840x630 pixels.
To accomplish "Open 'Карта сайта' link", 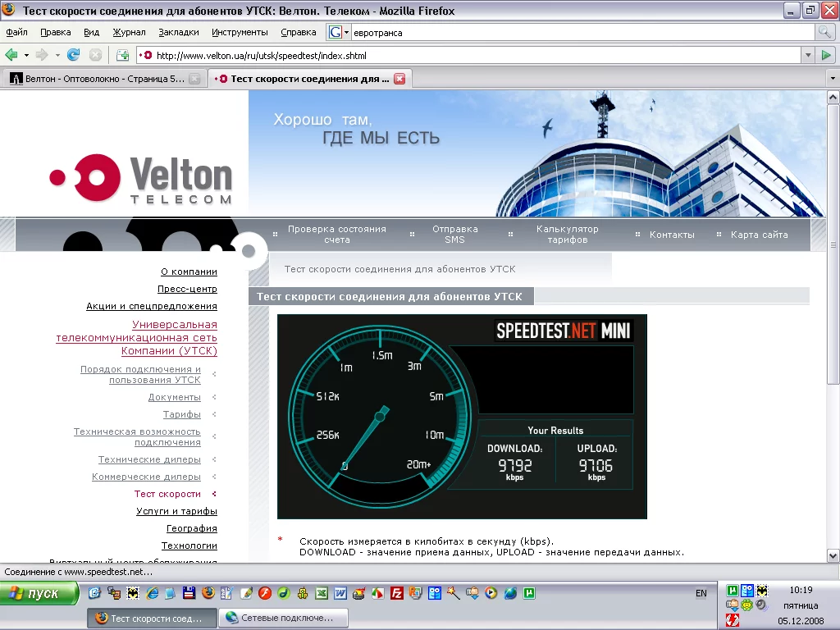I will tap(759, 235).
